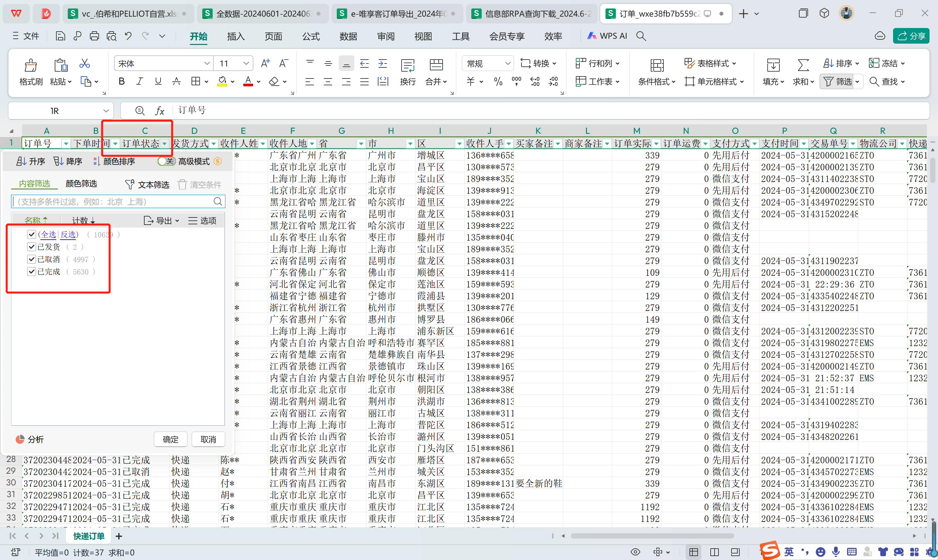Click the 反选 invert selection link
This screenshot has width=938, height=560.
[x=68, y=235]
